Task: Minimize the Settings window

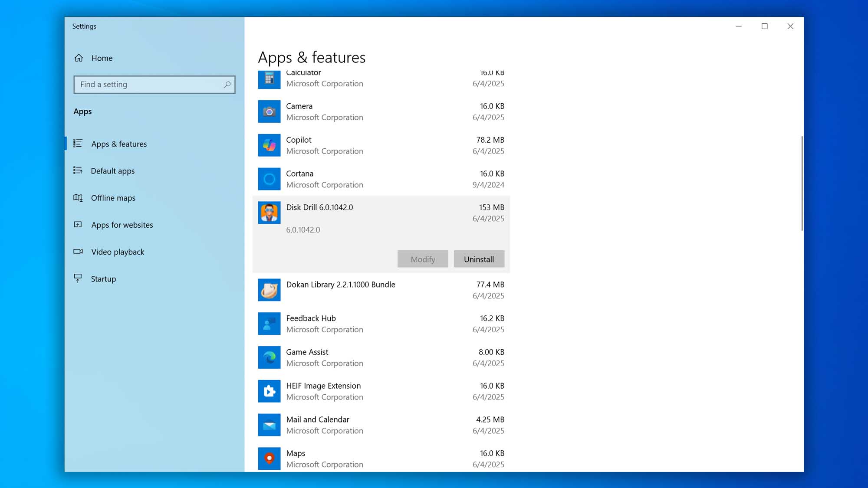Action: pyautogui.click(x=739, y=26)
